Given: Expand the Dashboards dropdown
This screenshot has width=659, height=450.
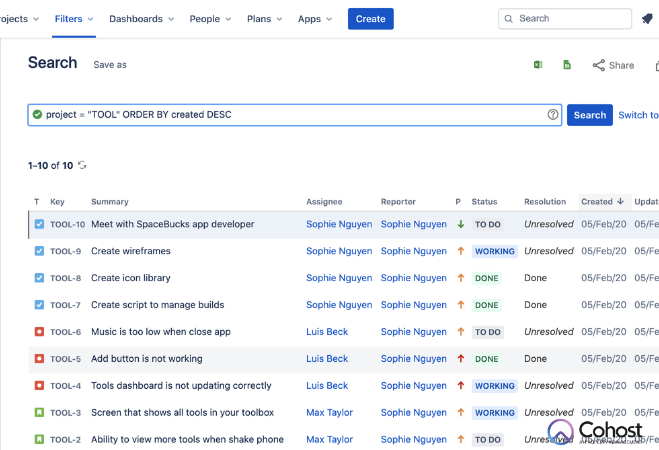Looking at the screenshot, I should point(141,18).
